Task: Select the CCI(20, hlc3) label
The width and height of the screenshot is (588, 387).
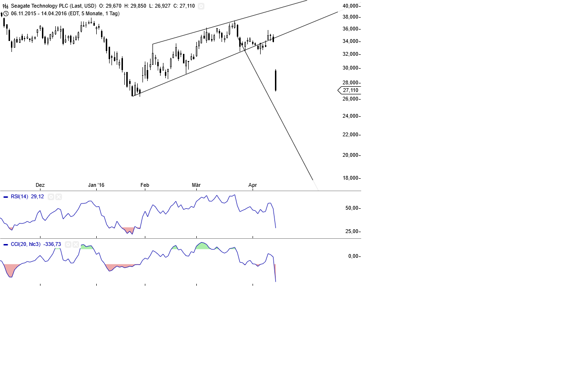Action: [26, 244]
